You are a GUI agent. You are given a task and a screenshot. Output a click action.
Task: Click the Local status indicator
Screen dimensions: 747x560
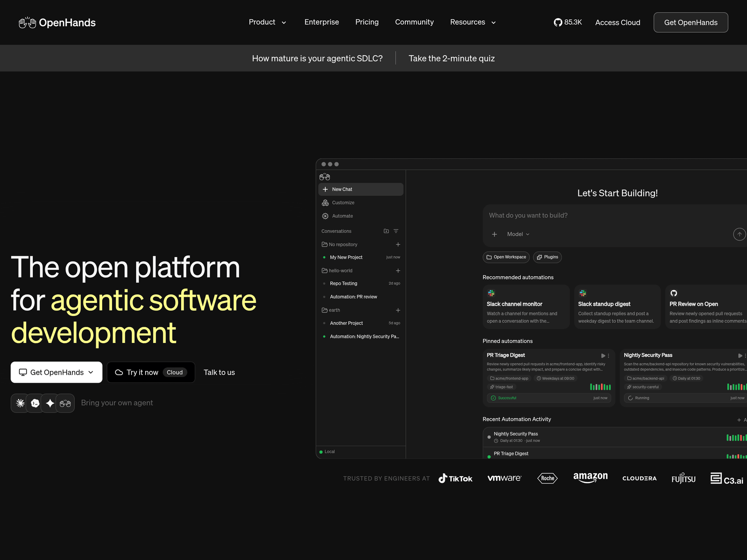[x=327, y=452]
